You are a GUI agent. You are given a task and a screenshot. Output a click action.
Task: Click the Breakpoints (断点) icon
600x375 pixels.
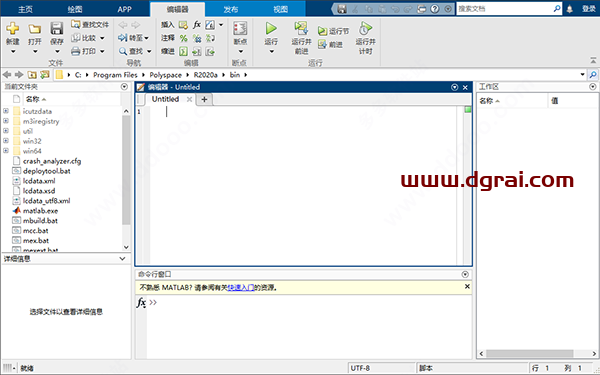240,29
